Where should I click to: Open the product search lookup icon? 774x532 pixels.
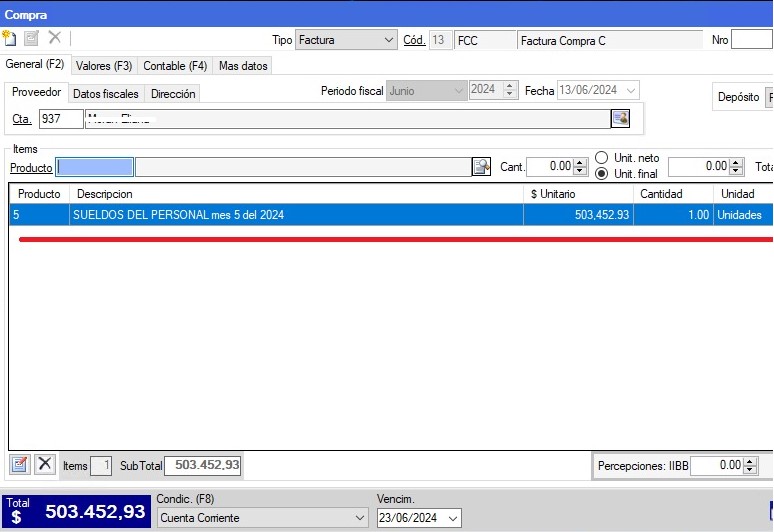click(481, 167)
